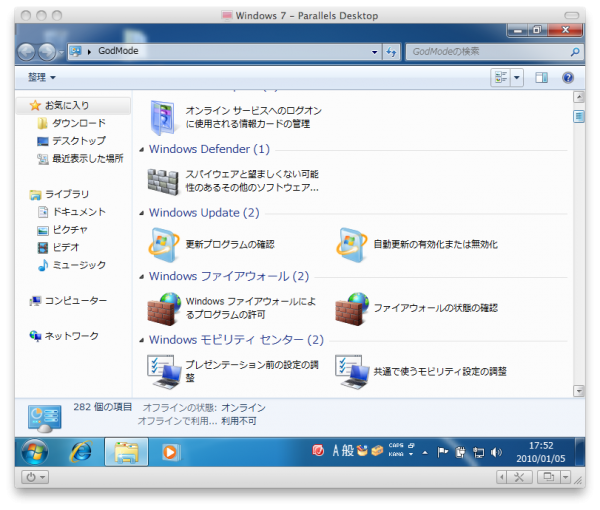
Task: Open ファイアウォールの状態の確認 icon
Action: [352, 309]
